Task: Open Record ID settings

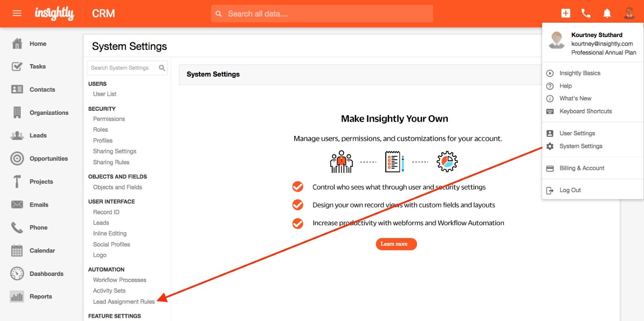Action: click(106, 212)
